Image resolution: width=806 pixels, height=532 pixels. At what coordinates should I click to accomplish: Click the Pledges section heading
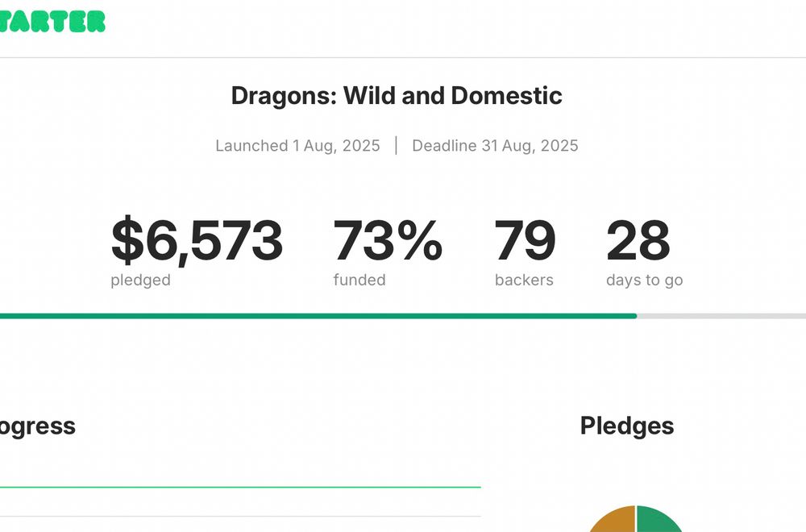click(x=626, y=426)
